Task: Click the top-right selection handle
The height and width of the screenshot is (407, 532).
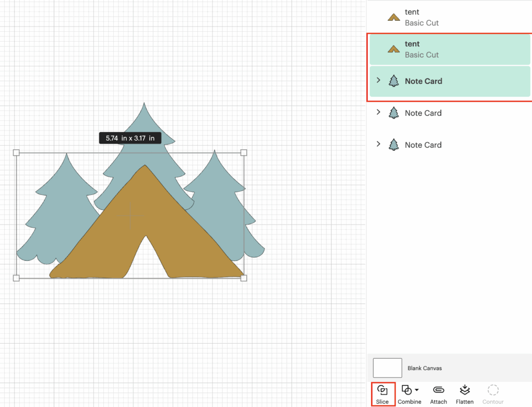Action: tap(244, 153)
